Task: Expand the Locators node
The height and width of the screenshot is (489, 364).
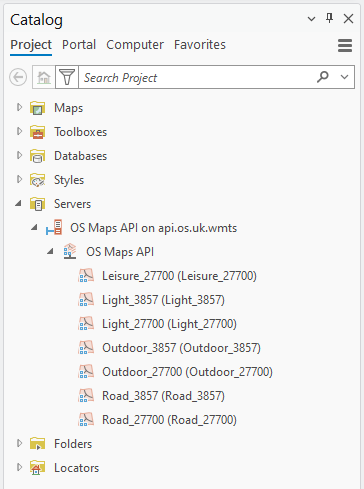Action: 19,467
